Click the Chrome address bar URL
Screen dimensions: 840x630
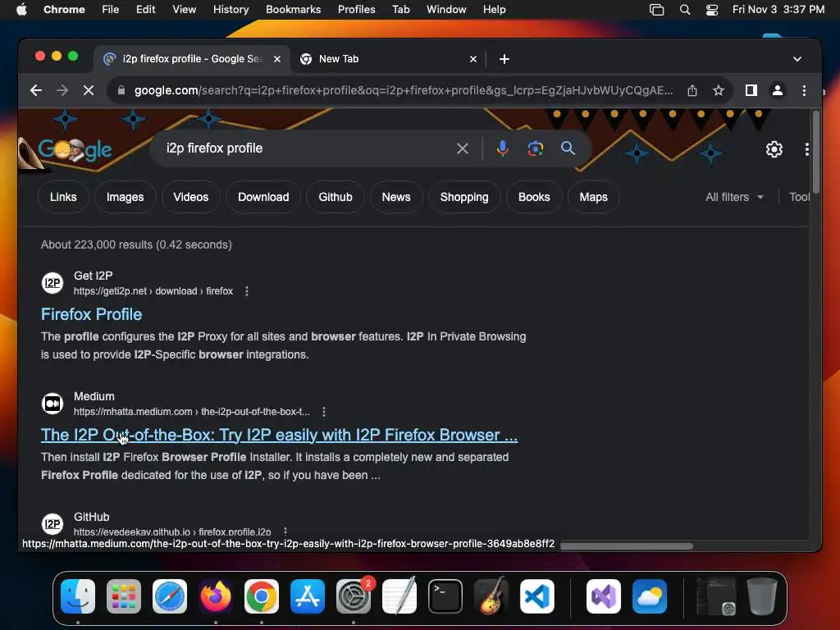tap(404, 90)
